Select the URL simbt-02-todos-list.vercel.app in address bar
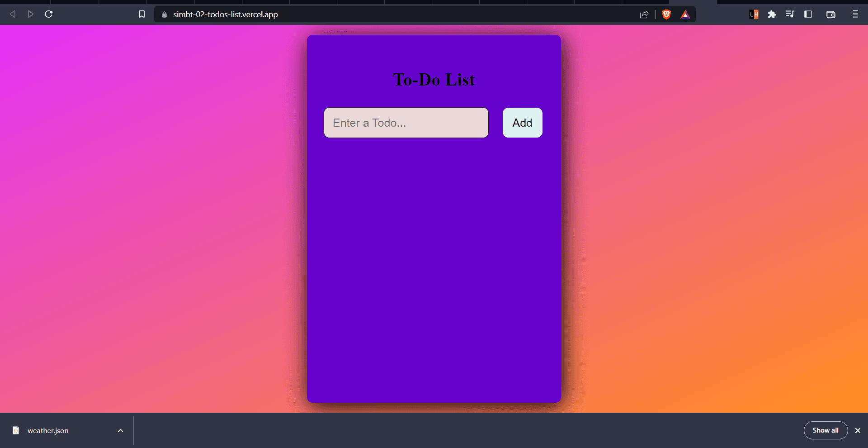 coord(226,14)
